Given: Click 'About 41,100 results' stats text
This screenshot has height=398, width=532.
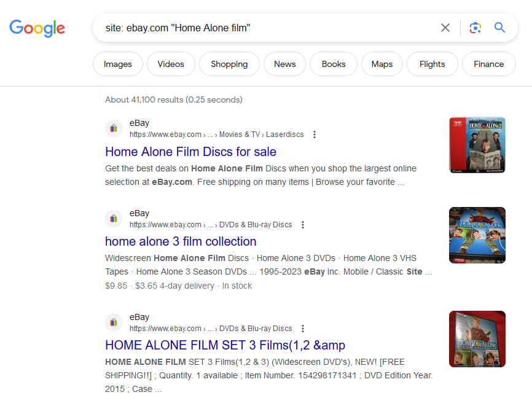Looking at the screenshot, I should pos(174,99).
